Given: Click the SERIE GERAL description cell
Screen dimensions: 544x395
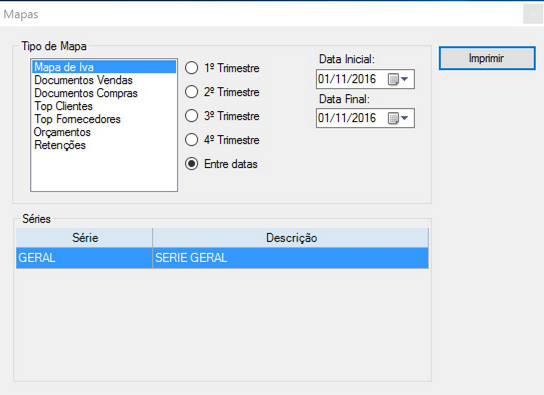Looking at the screenshot, I should (x=291, y=258).
